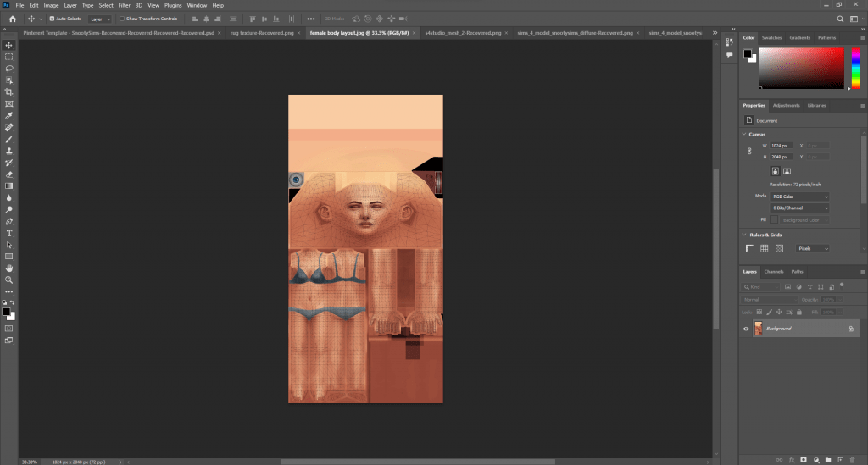Uncheck the Auto-Select checkbox
This screenshot has height=465, width=868.
(52, 18)
